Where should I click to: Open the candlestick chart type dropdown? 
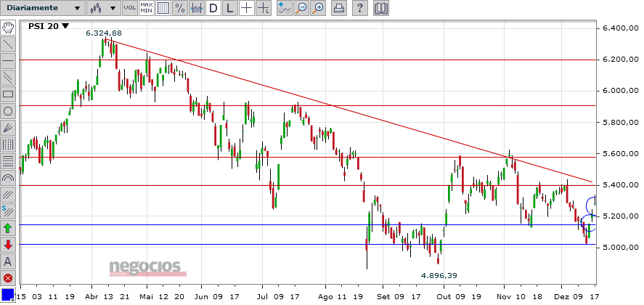[x=104, y=8]
